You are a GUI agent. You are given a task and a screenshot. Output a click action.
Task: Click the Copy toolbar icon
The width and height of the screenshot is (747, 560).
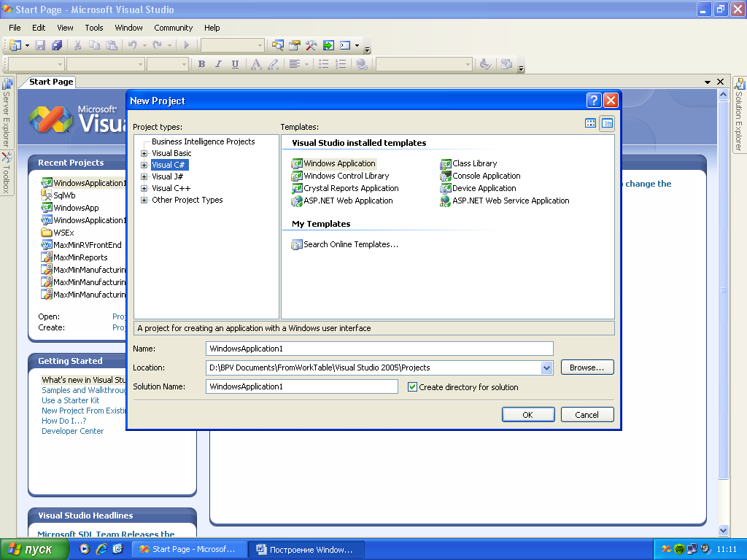coord(94,45)
